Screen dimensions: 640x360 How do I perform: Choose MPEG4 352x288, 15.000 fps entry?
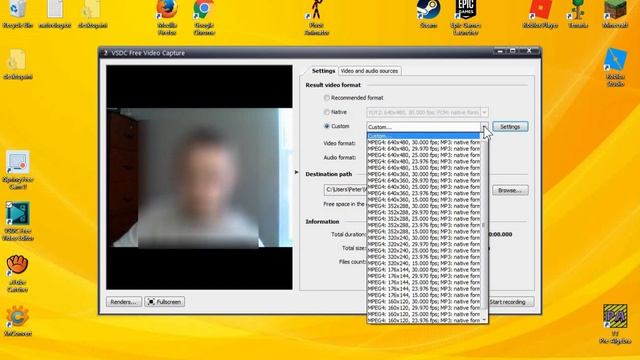tap(423, 231)
